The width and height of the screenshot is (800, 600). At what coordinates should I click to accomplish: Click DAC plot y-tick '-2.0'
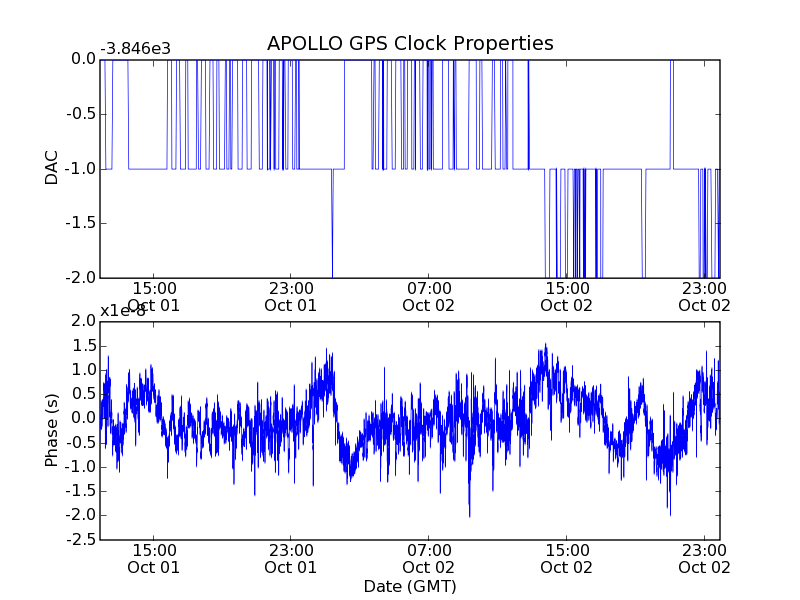(81, 278)
